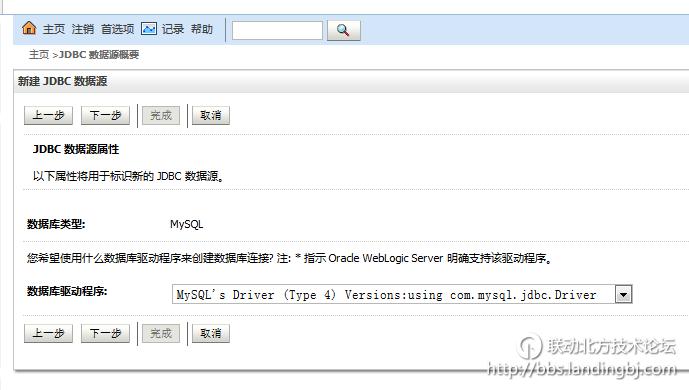Click the 新建 JDBC 数据源 title

[62, 81]
